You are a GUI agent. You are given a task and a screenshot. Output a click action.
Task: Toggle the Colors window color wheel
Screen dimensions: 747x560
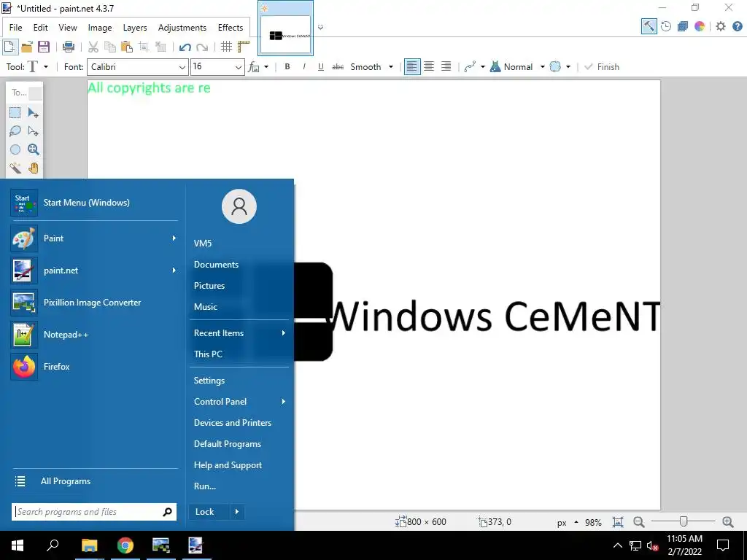coord(700,27)
